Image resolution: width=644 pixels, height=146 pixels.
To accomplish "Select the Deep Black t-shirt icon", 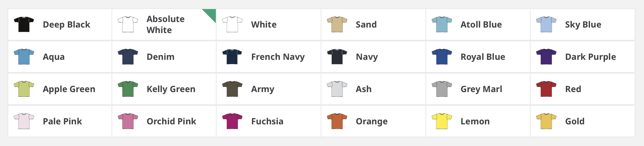I will 24,24.
